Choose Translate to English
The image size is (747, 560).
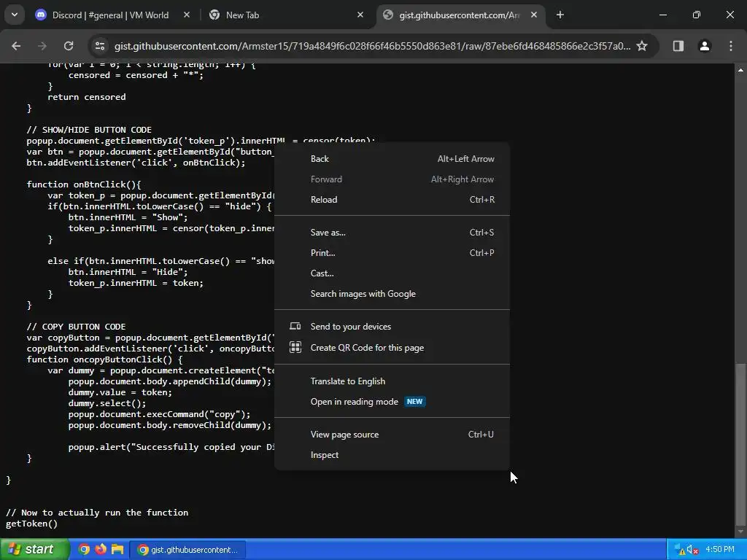pos(392,381)
